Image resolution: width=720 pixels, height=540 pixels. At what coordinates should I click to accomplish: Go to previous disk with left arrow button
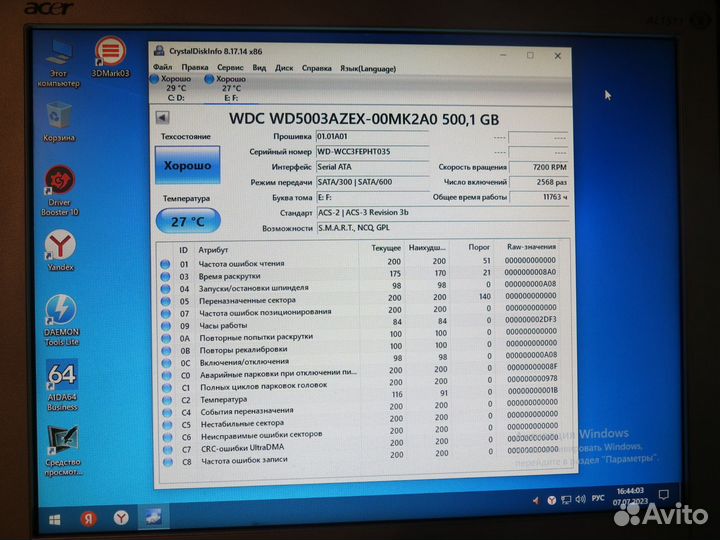point(162,118)
